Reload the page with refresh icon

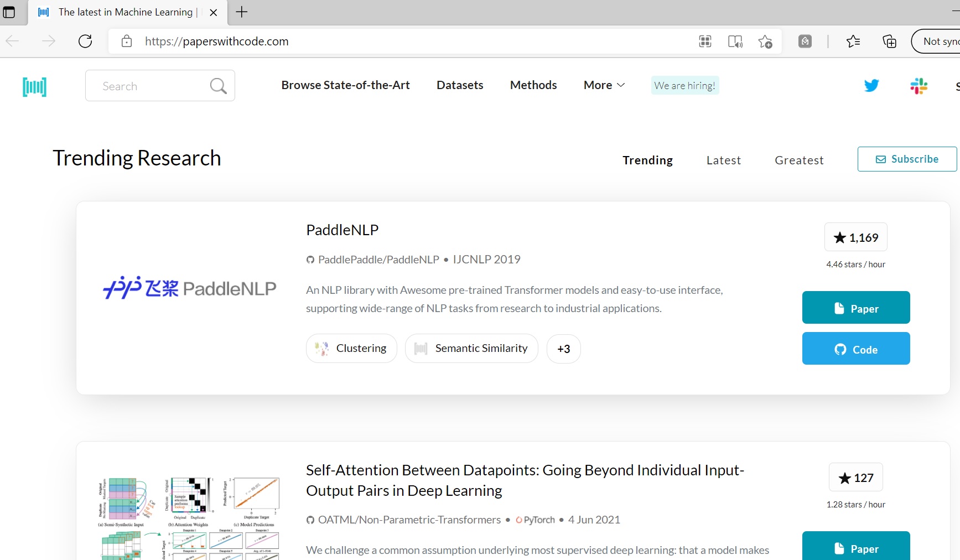pos(85,41)
